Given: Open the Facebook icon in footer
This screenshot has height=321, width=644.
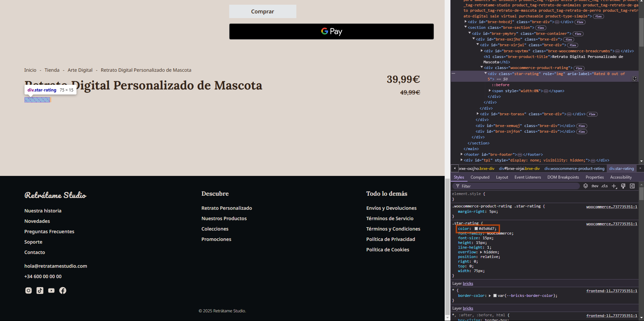Looking at the screenshot, I should (x=63, y=291).
